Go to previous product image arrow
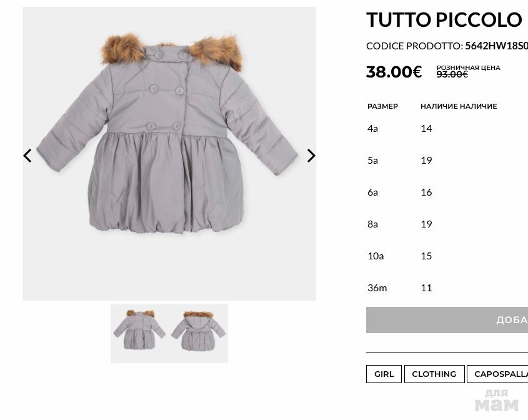This screenshot has width=528, height=420. (27, 156)
